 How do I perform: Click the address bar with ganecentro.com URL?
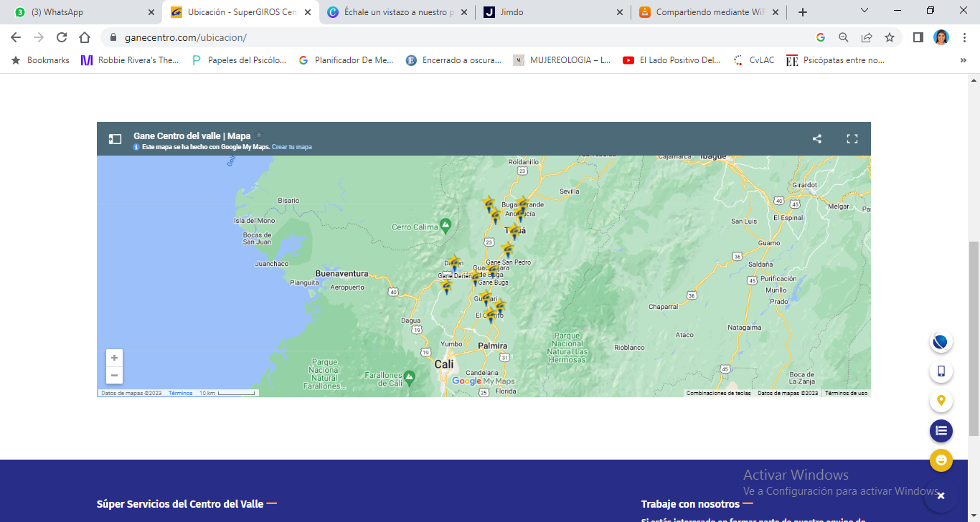coord(459,37)
